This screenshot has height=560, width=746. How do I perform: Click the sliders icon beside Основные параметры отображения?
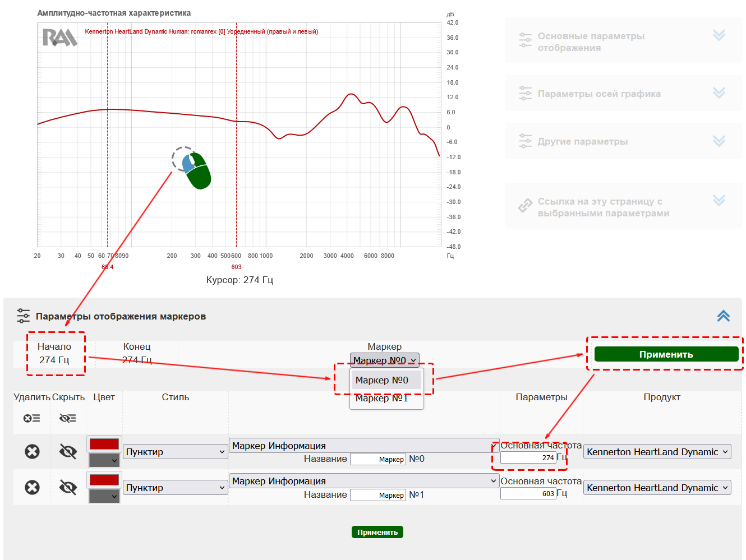point(525,40)
